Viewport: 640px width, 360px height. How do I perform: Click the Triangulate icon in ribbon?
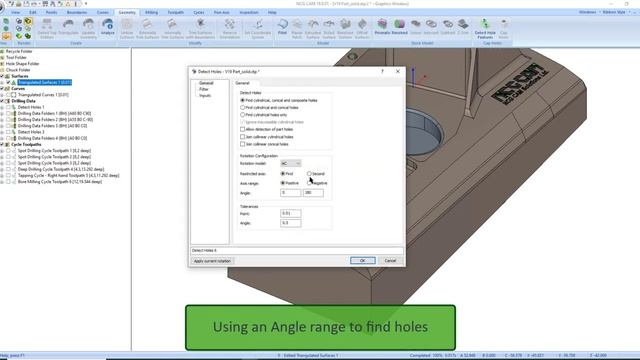[x=68, y=27]
